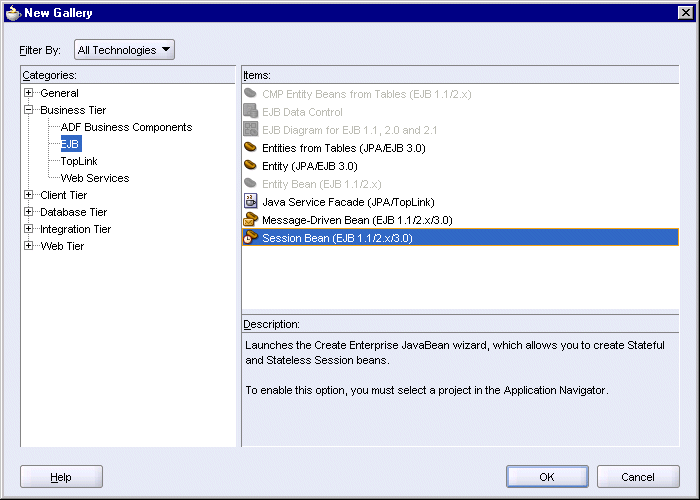This screenshot has width=700, height=500.
Task: Select the Integration Tier tree label
Action: pos(75,229)
